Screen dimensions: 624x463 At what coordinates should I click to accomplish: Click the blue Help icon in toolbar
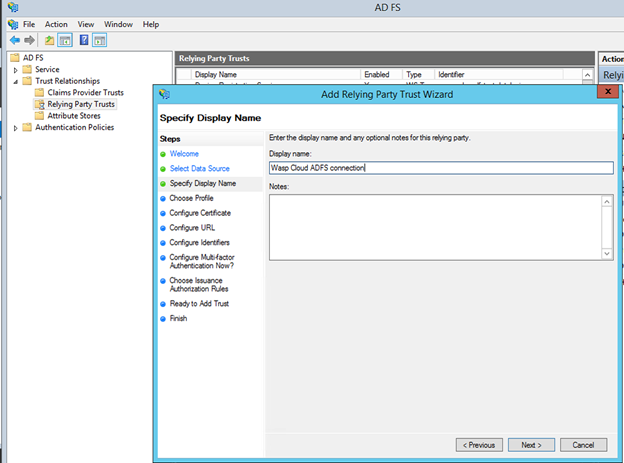point(83,40)
